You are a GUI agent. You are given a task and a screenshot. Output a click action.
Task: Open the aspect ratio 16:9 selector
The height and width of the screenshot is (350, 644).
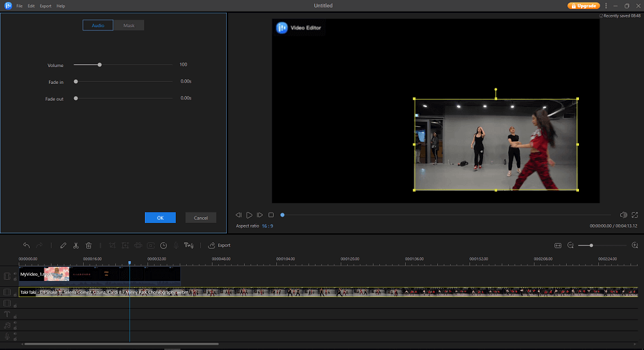(x=267, y=226)
